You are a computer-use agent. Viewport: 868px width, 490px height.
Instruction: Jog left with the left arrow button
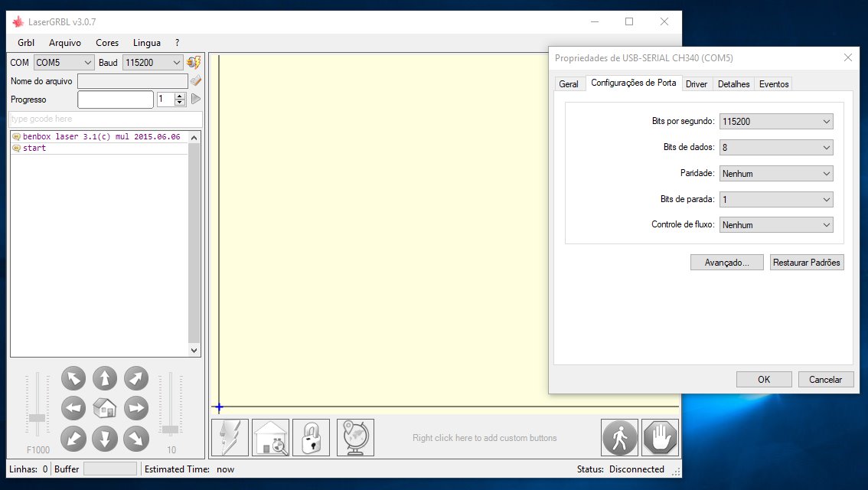pos(73,409)
